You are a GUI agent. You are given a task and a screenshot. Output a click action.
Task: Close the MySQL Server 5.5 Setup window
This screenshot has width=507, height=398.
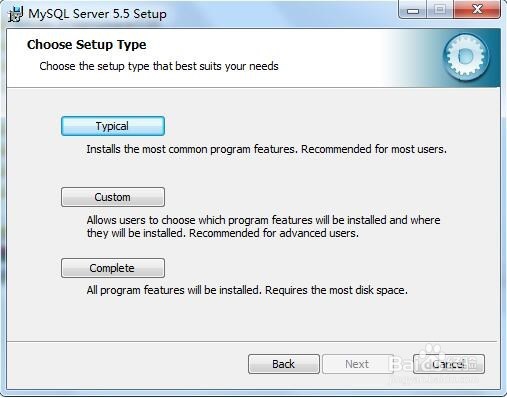point(477,10)
